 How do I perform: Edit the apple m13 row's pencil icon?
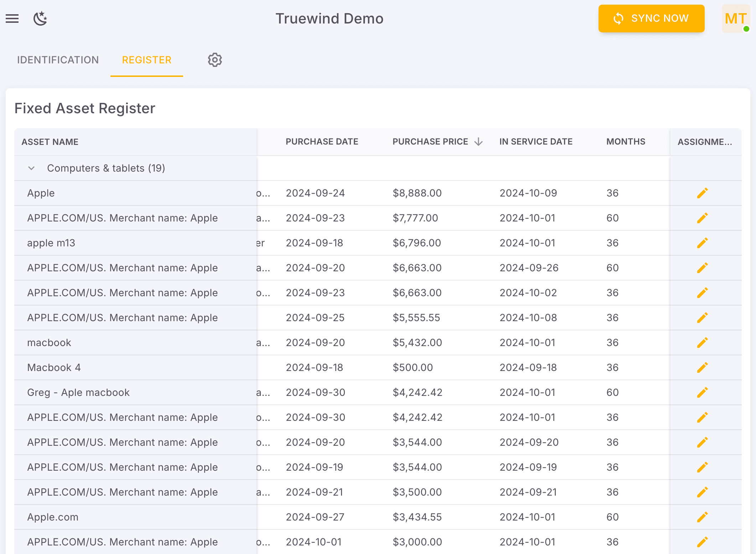[702, 242]
